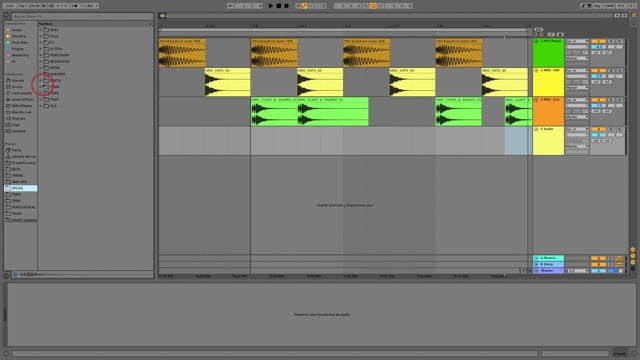The width and height of the screenshot is (640, 360).
Task: Expand the PERCUSSION folder in browser list
Action: tap(40, 55)
